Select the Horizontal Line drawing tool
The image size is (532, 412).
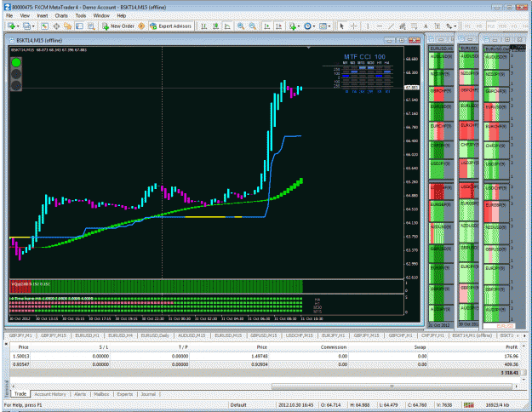380,26
